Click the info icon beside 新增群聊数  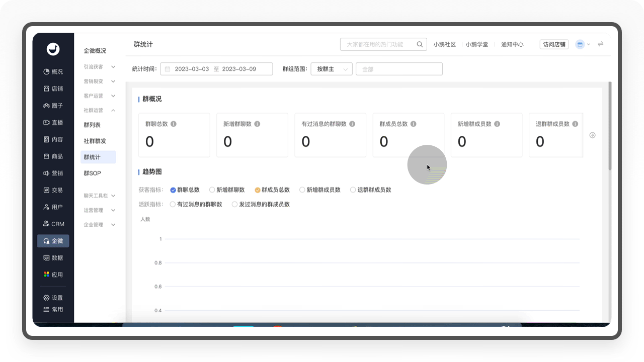pyautogui.click(x=257, y=124)
